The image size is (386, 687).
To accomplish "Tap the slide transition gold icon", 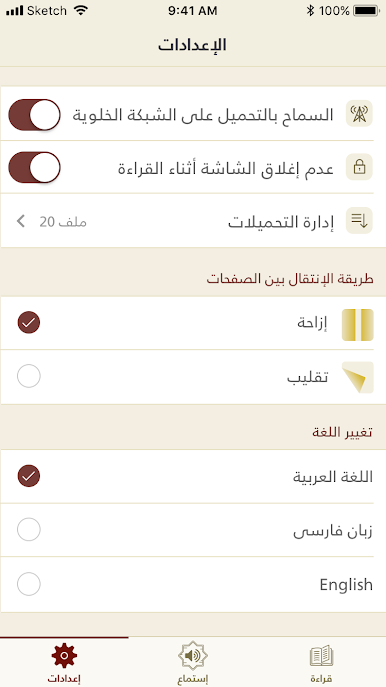I will (x=358, y=325).
